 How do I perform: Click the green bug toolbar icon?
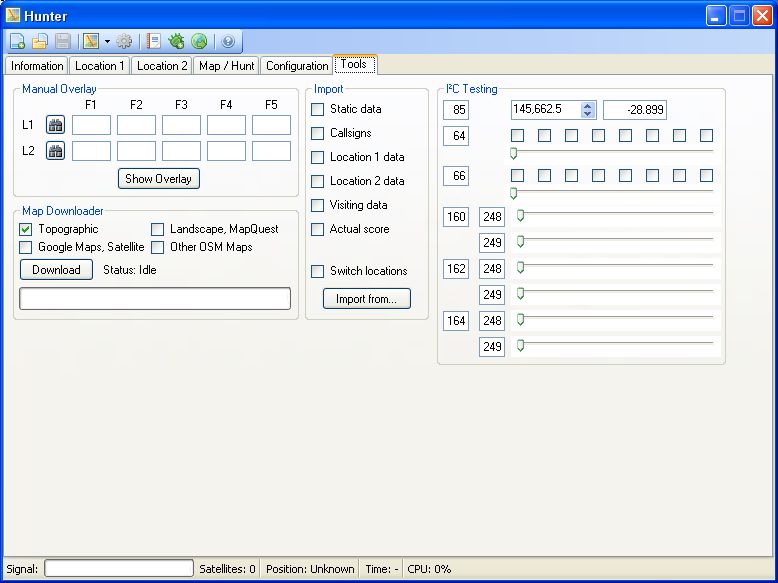tap(177, 42)
